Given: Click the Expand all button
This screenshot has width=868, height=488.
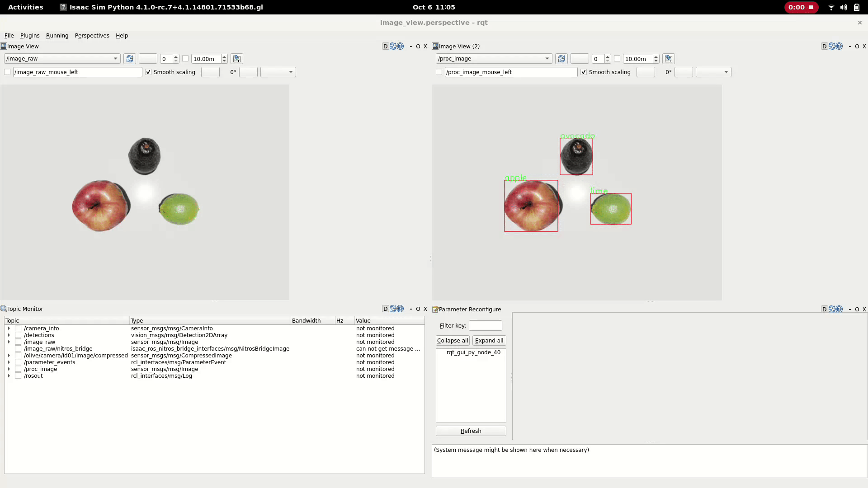Looking at the screenshot, I should (x=489, y=341).
